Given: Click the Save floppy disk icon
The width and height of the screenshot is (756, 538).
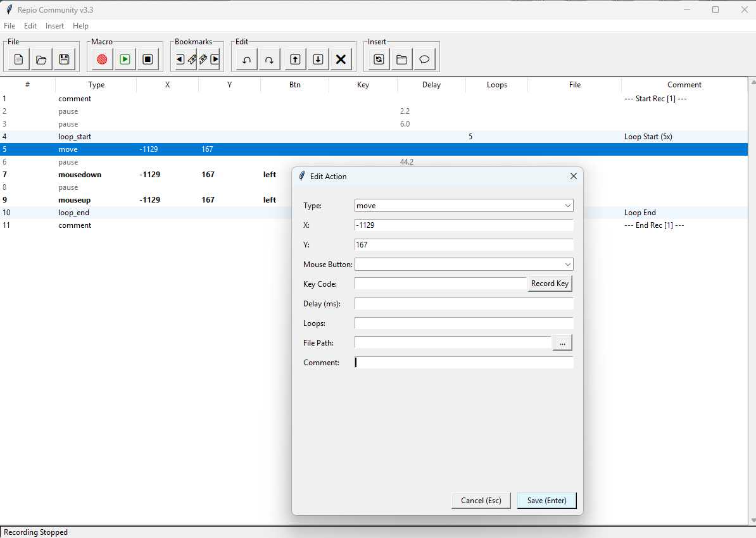Looking at the screenshot, I should pos(64,59).
